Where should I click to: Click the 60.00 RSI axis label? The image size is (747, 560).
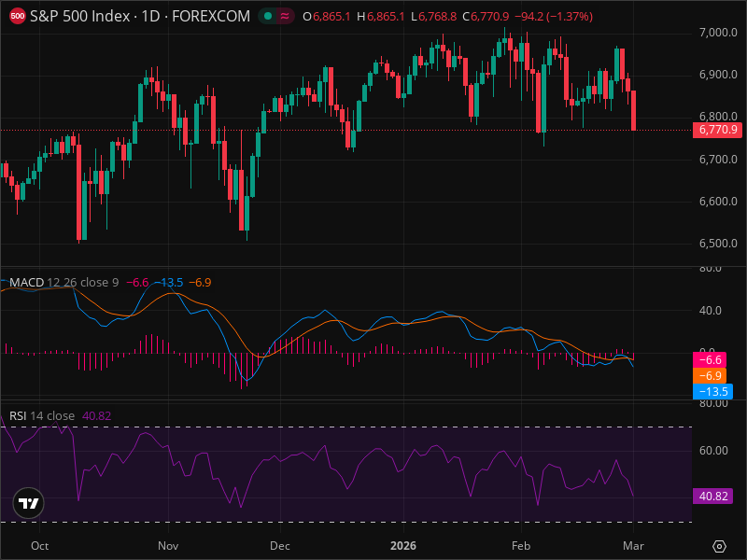click(713, 451)
